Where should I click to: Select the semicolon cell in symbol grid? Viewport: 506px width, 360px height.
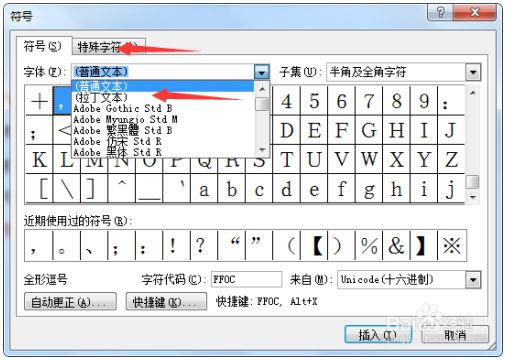tap(39, 130)
